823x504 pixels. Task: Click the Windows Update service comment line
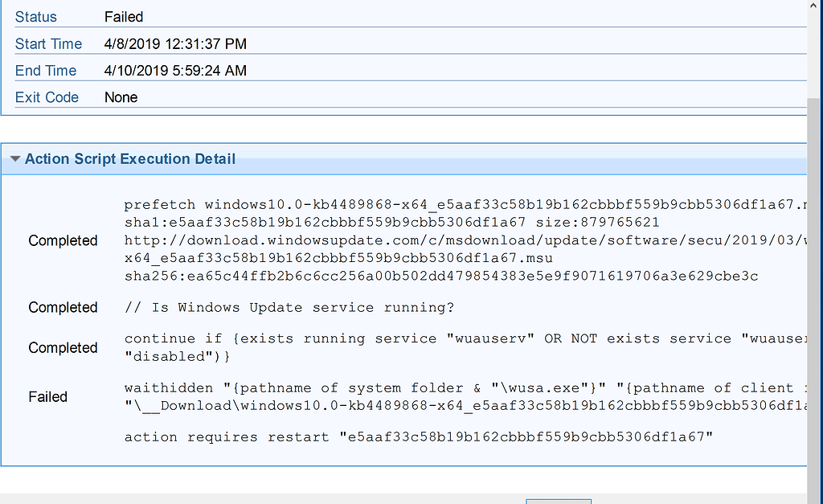click(x=289, y=307)
